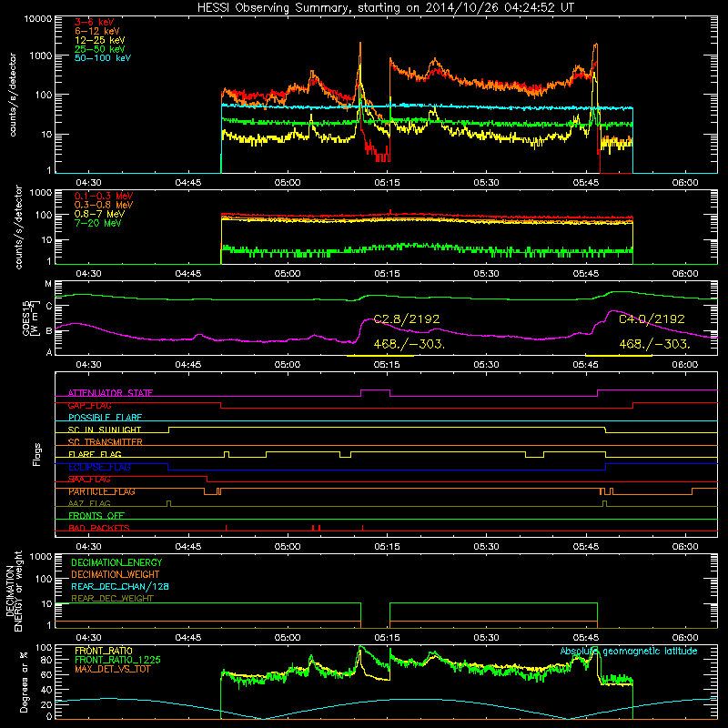Image resolution: width=728 pixels, height=728 pixels.
Task: Select the SAA_FLAG label
Action: [x=89, y=479]
